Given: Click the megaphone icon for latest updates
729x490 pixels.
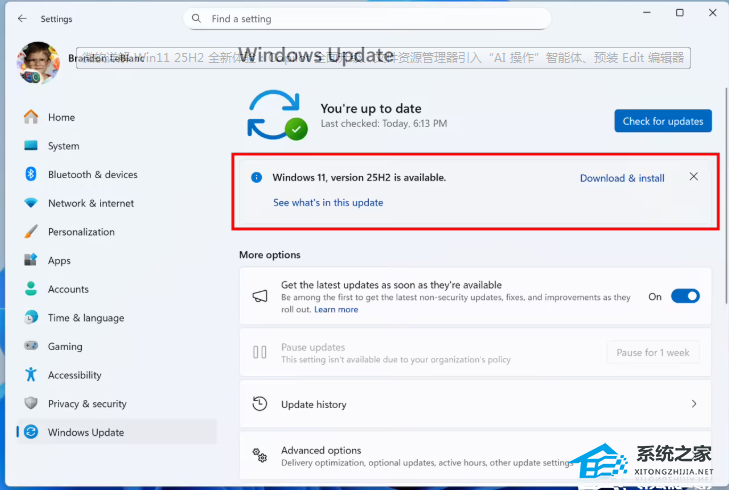Looking at the screenshot, I should (260, 296).
